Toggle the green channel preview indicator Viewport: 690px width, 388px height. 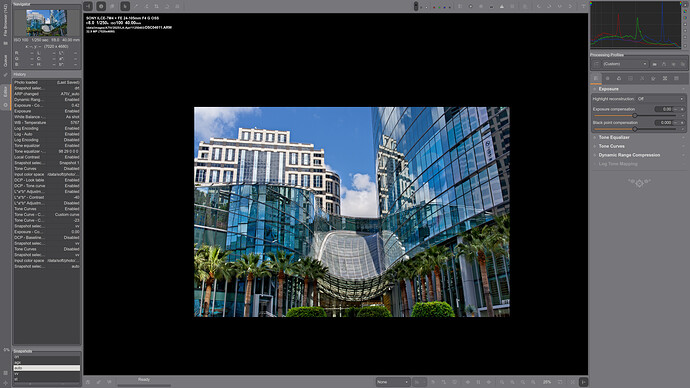439,7
